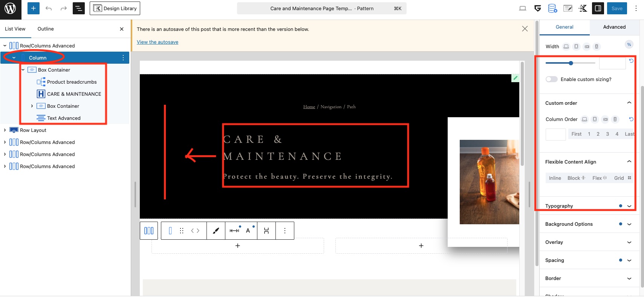
Task: Set Column Order to 2
Action: click(x=598, y=134)
